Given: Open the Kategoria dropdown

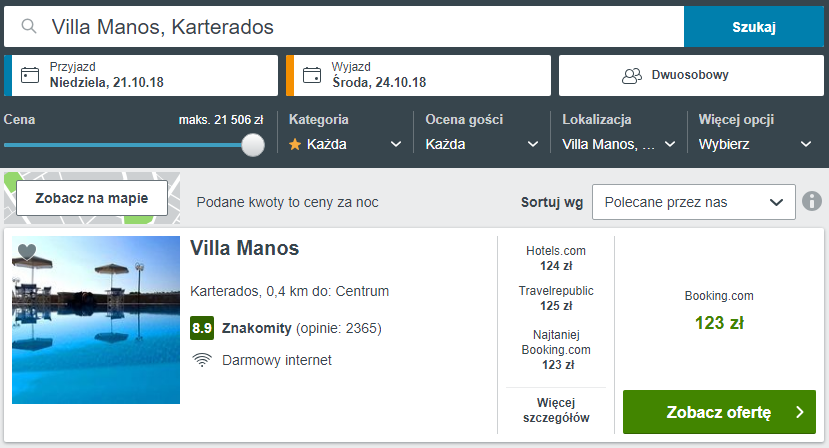Looking at the screenshot, I should click(x=345, y=144).
